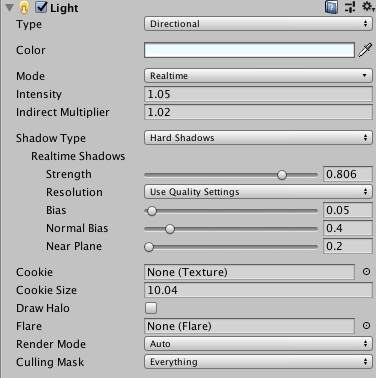Click the Near Plane slider handle

click(149, 247)
